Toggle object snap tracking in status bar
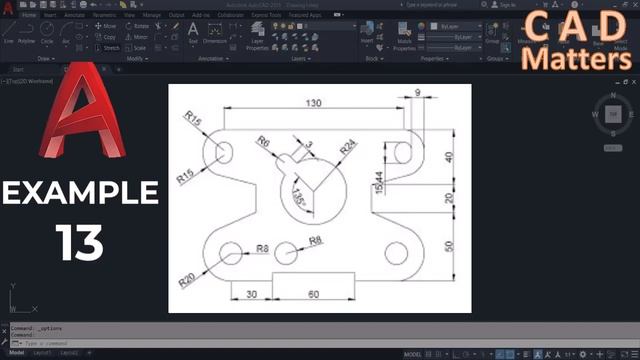The image size is (640, 360). click(500, 354)
